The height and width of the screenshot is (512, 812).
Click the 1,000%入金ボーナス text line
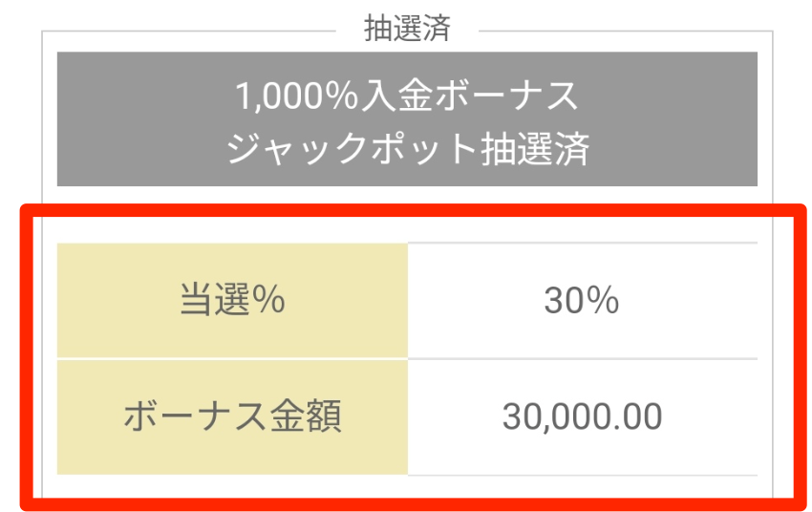[407, 96]
